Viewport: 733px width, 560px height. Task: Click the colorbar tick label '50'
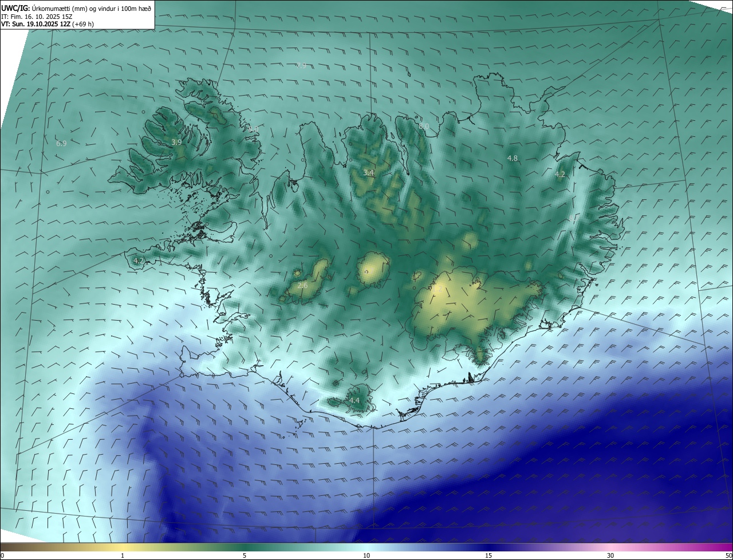coord(728,555)
